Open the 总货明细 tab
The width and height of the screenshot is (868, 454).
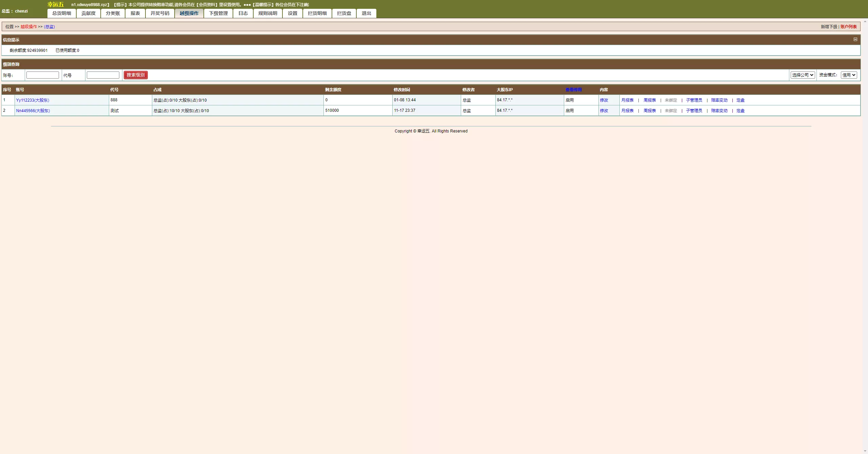[62, 13]
